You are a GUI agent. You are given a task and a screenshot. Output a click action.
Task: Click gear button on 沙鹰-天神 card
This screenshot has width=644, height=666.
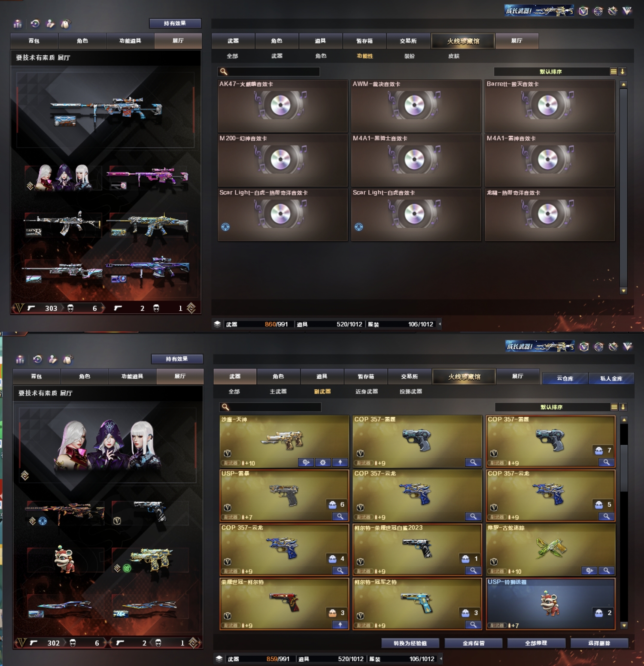[x=323, y=462]
